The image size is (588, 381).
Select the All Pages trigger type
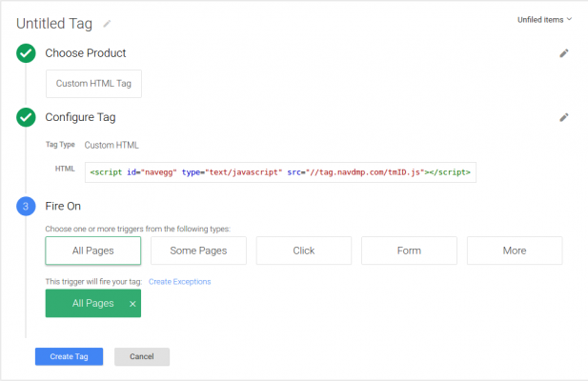pos(93,251)
